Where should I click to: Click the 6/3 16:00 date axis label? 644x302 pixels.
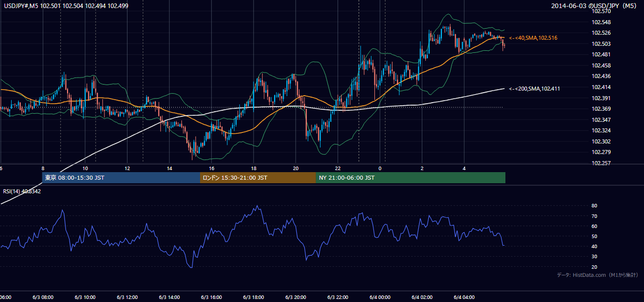click(211, 297)
